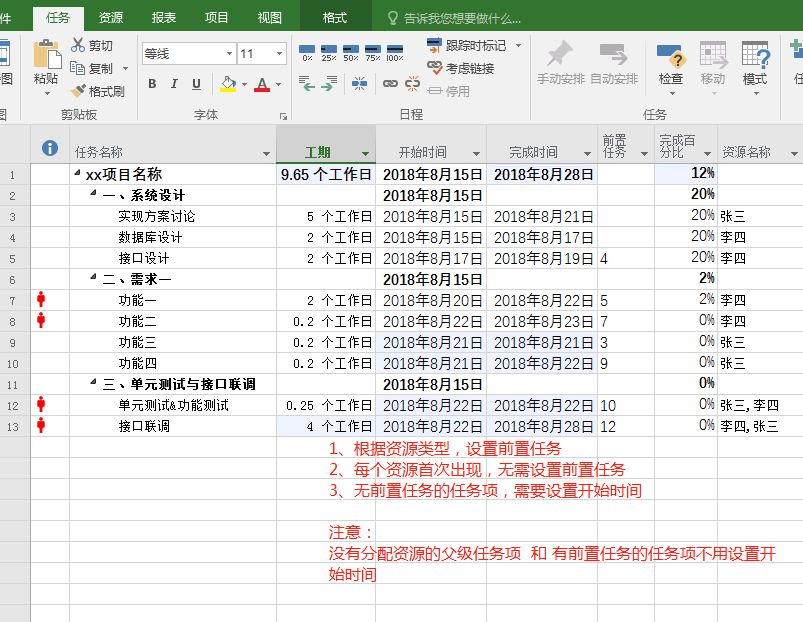This screenshot has width=803, height=622.
Task: Click overallocation icon on 功能一 row
Action: [41, 299]
